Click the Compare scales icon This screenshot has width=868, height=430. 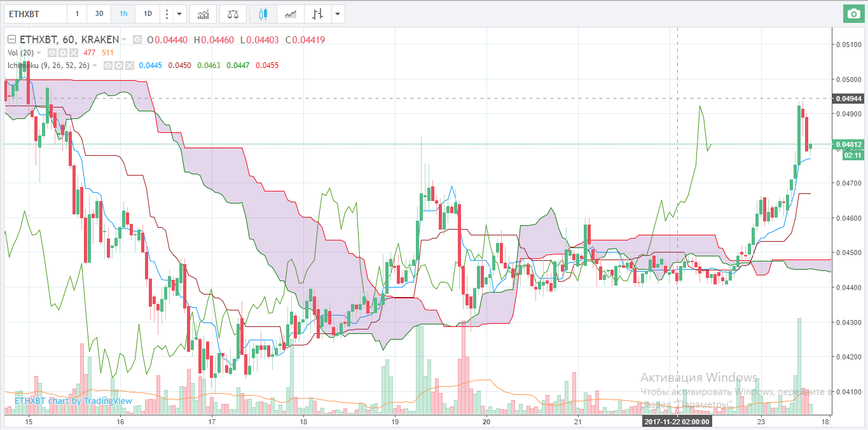[x=233, y=13]
